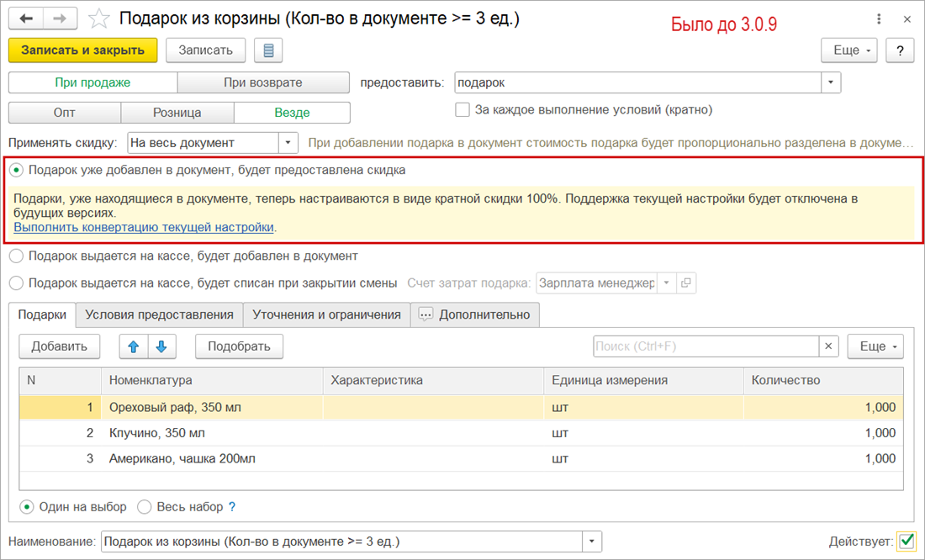The width and height of the screenshot is (925, 560).
Task: Click the "Выполнить конвертацию текущей настройки" link
Action: tap(144, 227)
